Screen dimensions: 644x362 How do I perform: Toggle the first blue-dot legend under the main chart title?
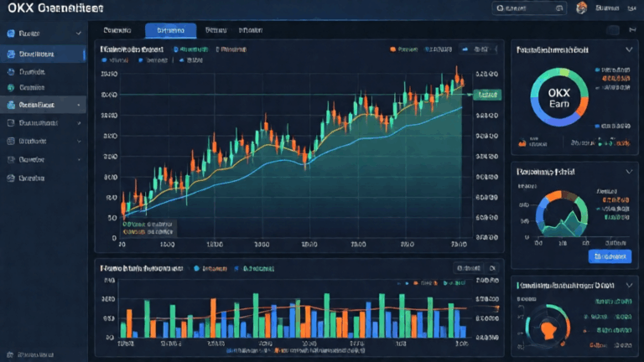(115, 60)
